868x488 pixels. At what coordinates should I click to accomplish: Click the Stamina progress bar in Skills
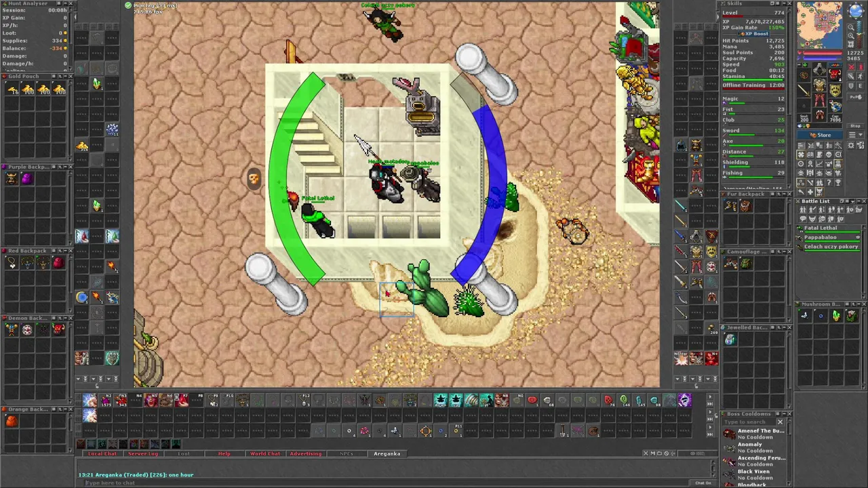tap(753, 80)
